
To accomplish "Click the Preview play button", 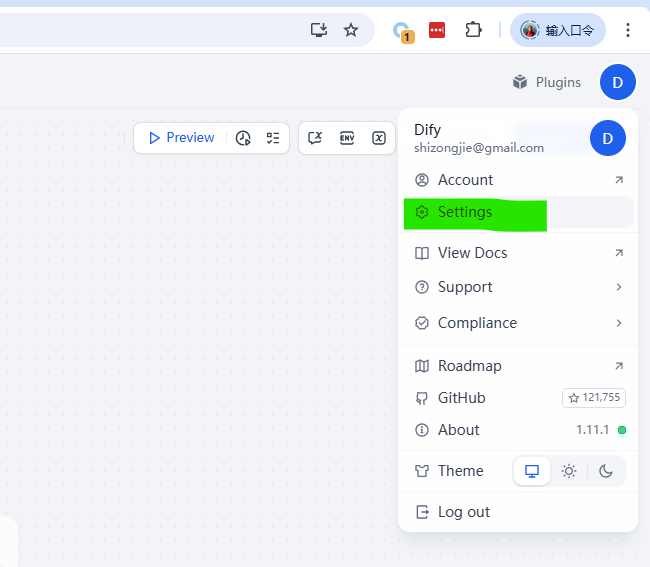I will click(x=181, y=138).
